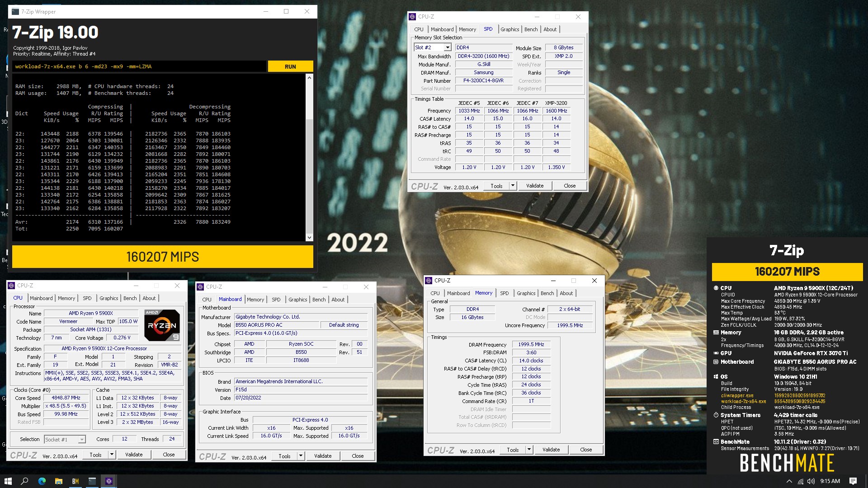Image resolution: width=868 pixels, height=488 pixels.
Task: Click CPU-Z Mainboard window title icon
Action: click(201, 287)
